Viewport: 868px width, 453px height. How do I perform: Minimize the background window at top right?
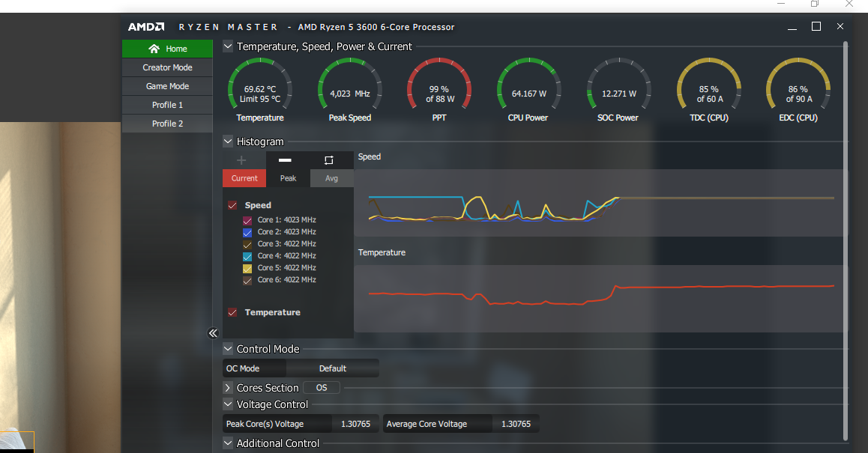[x=781, y=4]
